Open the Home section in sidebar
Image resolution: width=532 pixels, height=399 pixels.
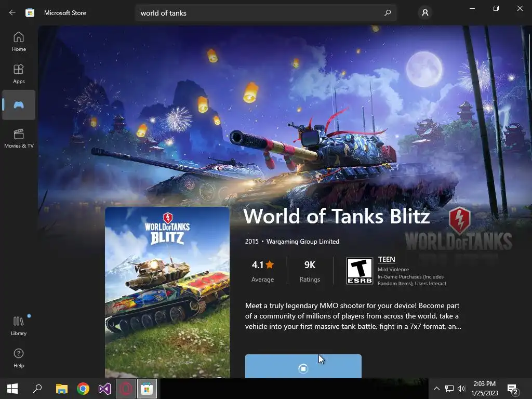[x=19, y=42]
